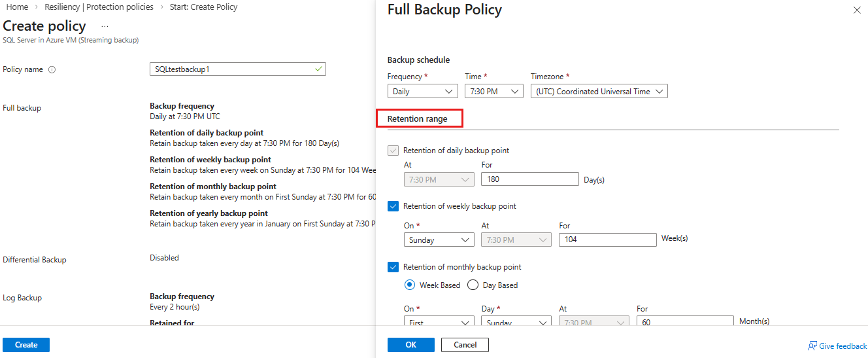Toggle Retention of weekly backup point checkbox
The height and width of the screenshot is (358, 868).
coord(393,206)
